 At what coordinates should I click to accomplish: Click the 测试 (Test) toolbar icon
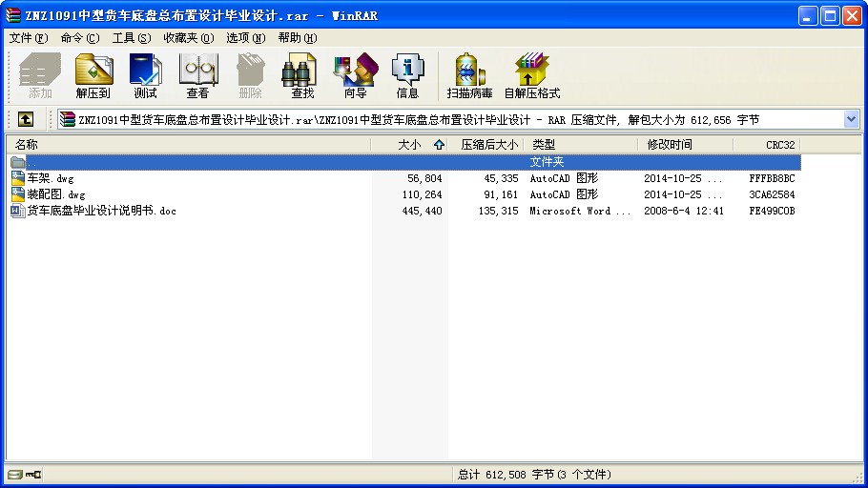tap(145, 76)
